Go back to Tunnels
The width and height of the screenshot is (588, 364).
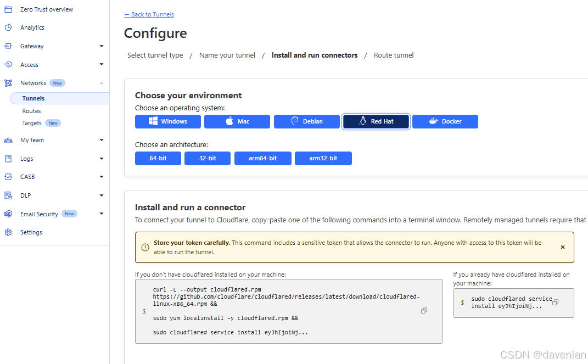[149, 14]
